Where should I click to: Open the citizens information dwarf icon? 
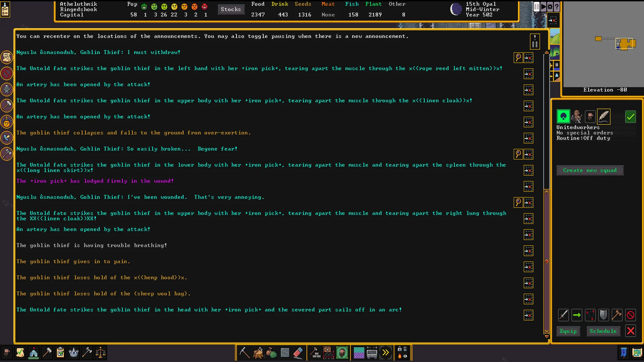click(6, 353)
